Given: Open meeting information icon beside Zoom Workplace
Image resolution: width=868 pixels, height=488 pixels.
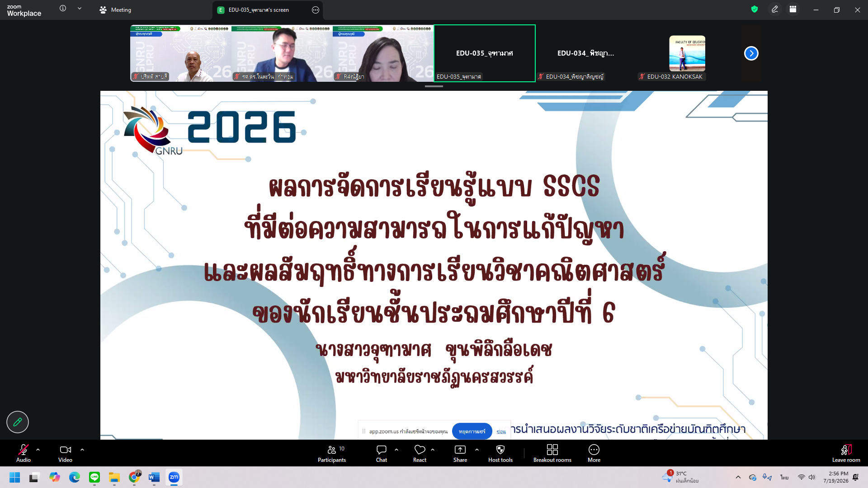Looking at the screenshot, I should coord(63,8).
